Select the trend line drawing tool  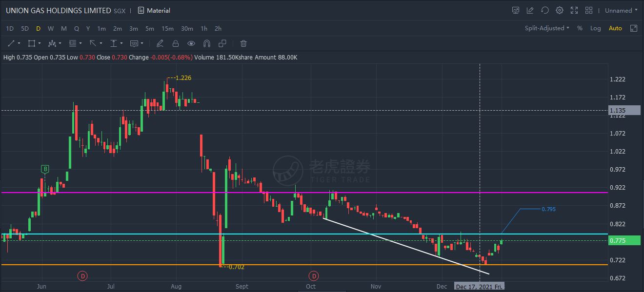click(11, 43)
